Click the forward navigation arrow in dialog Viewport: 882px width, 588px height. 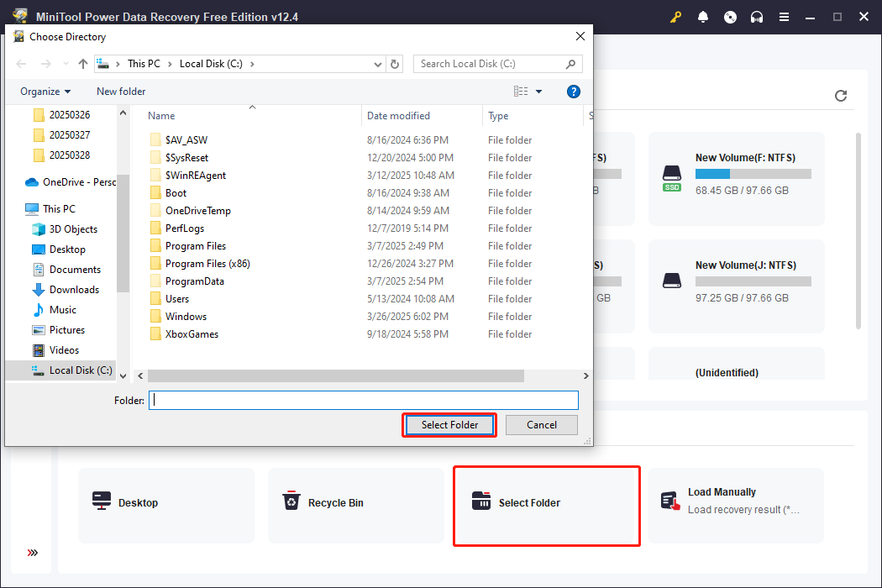tap(46, 64)
